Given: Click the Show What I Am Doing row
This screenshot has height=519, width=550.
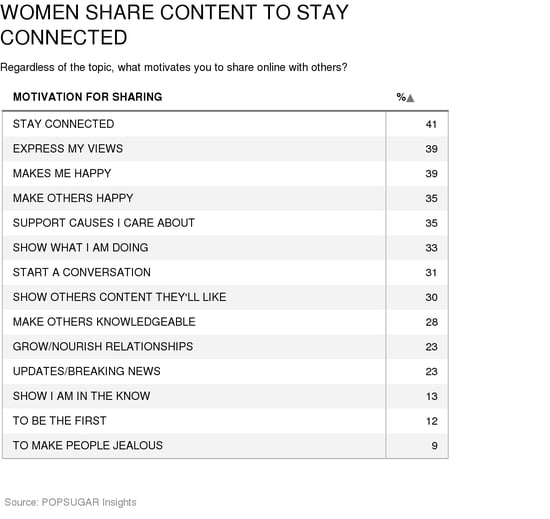Looking at the screenshot, I should point(225,248).
